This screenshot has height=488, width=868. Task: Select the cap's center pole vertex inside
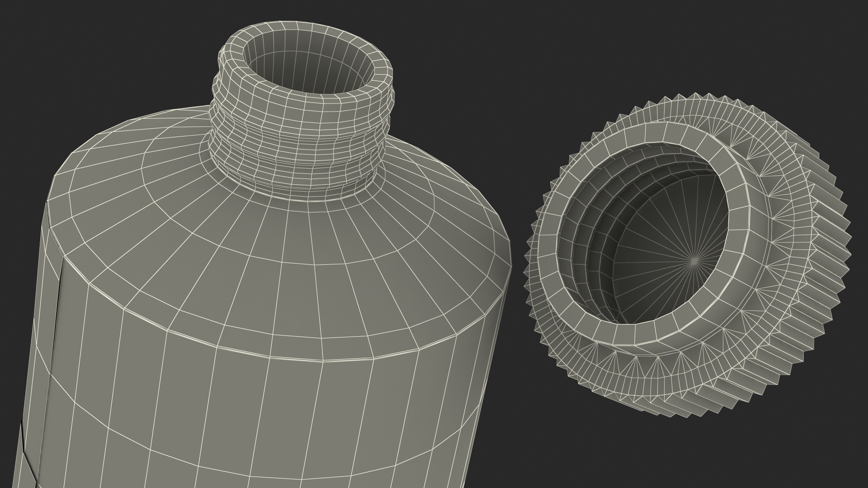click(x=695, y=260)
